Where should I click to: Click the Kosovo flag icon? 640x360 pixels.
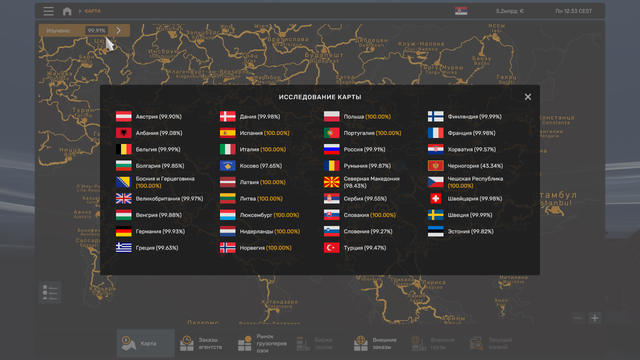pos(228,166)
